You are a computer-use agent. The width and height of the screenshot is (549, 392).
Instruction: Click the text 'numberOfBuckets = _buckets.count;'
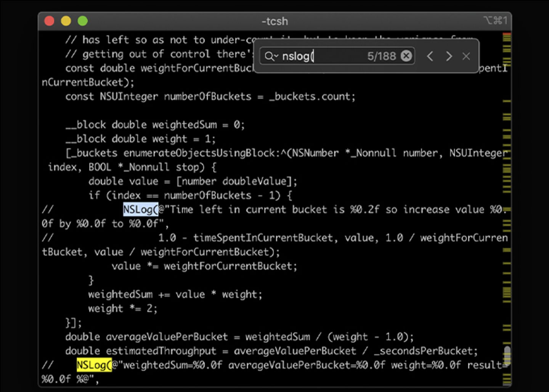tap(260, 96)
